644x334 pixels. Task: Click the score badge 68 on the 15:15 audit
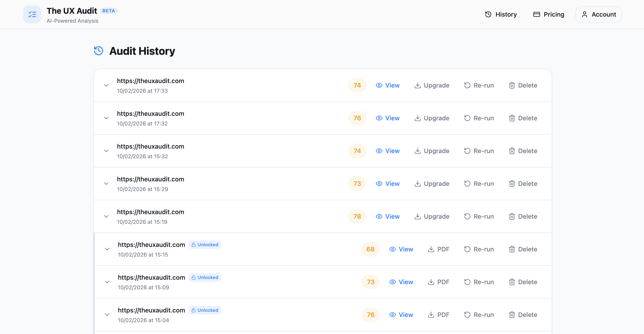point(370,249)
